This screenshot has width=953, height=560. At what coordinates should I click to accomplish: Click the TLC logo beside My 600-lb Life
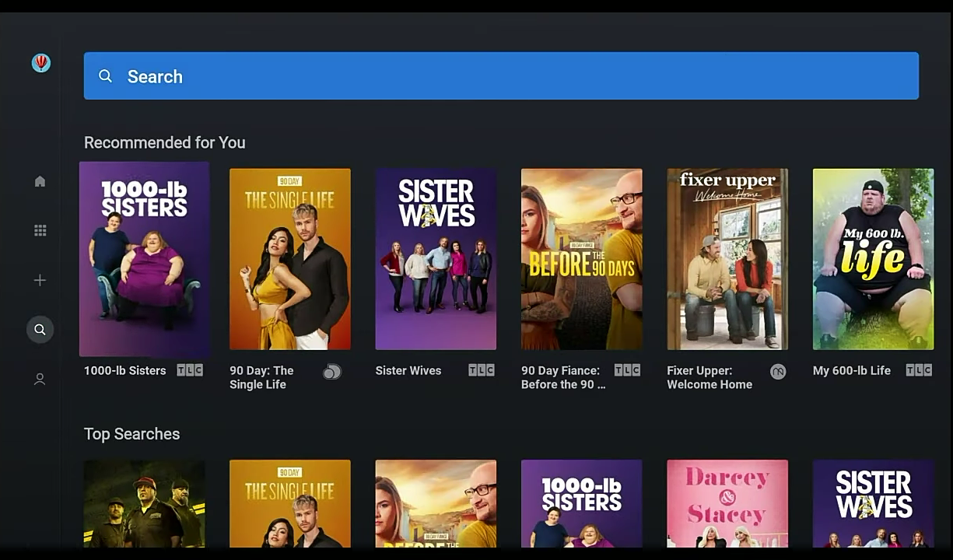(x=919, y=370)
